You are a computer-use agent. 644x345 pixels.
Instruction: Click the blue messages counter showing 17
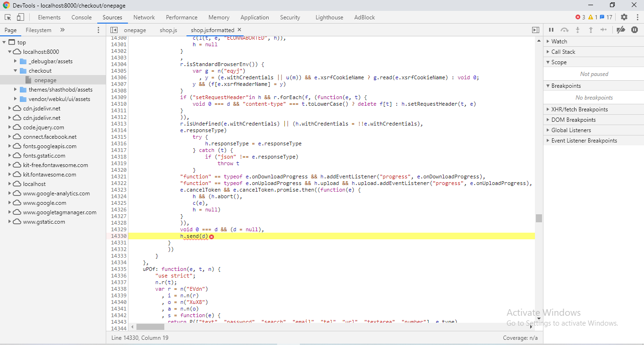pyautogui.click(x=606, y=17)
